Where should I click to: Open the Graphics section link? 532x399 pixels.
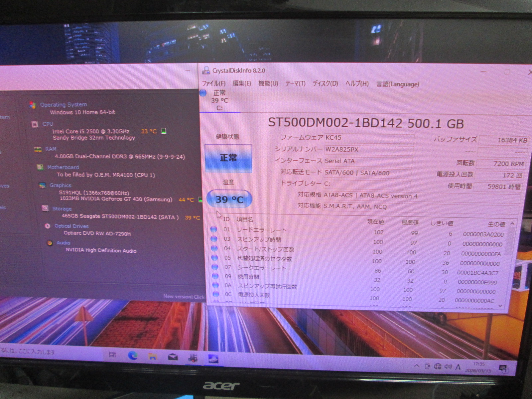60,185
